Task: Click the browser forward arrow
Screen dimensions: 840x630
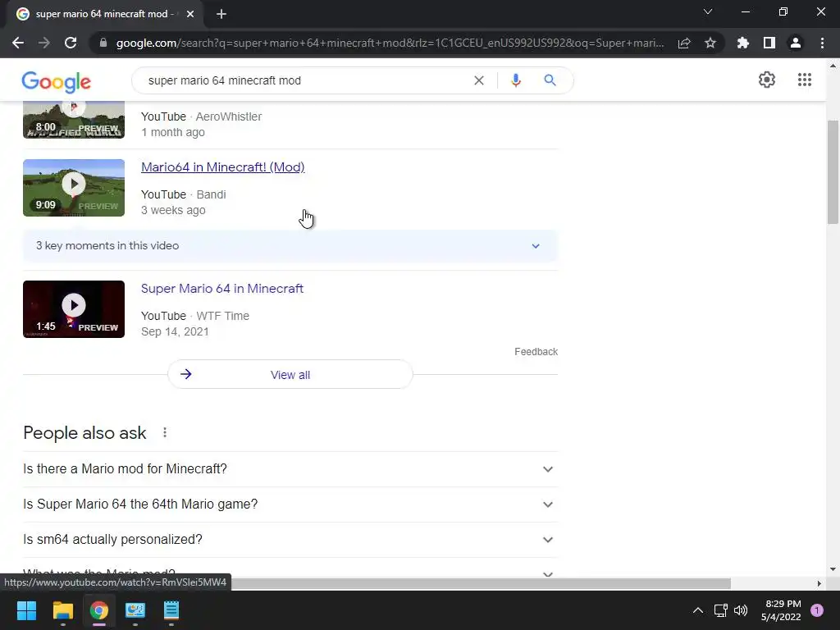Action: coord(44,43)
